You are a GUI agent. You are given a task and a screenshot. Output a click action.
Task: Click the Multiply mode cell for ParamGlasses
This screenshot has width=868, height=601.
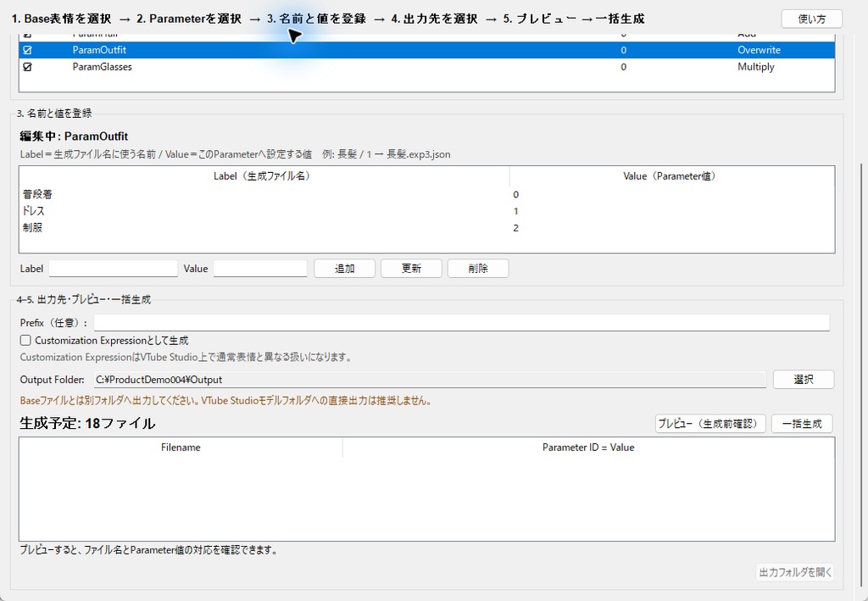755,67
